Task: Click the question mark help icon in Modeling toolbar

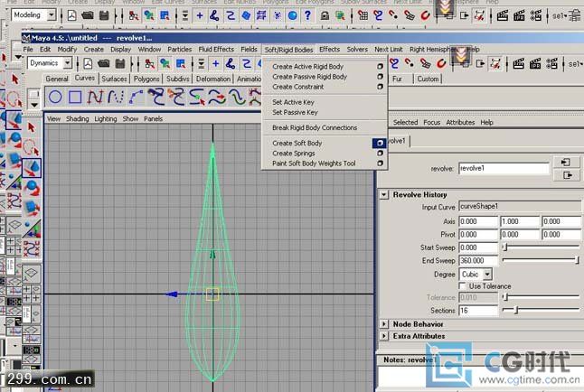Action: coord(307,15)
